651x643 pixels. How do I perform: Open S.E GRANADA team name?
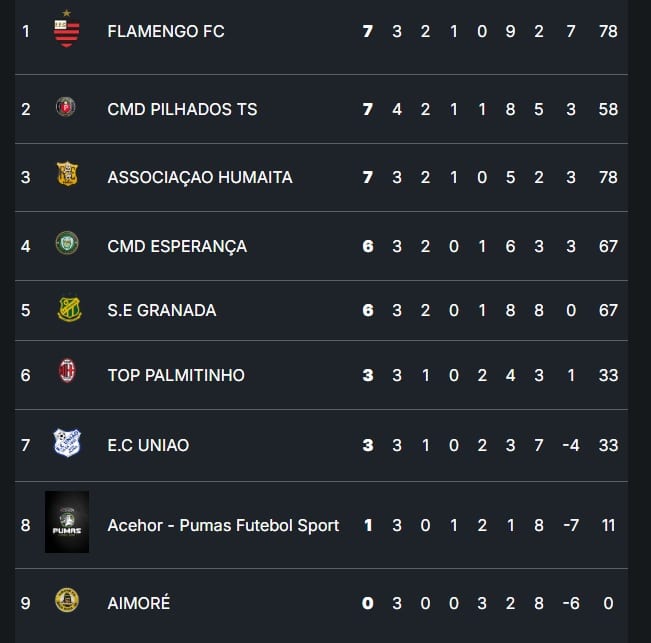pos(162,310)
